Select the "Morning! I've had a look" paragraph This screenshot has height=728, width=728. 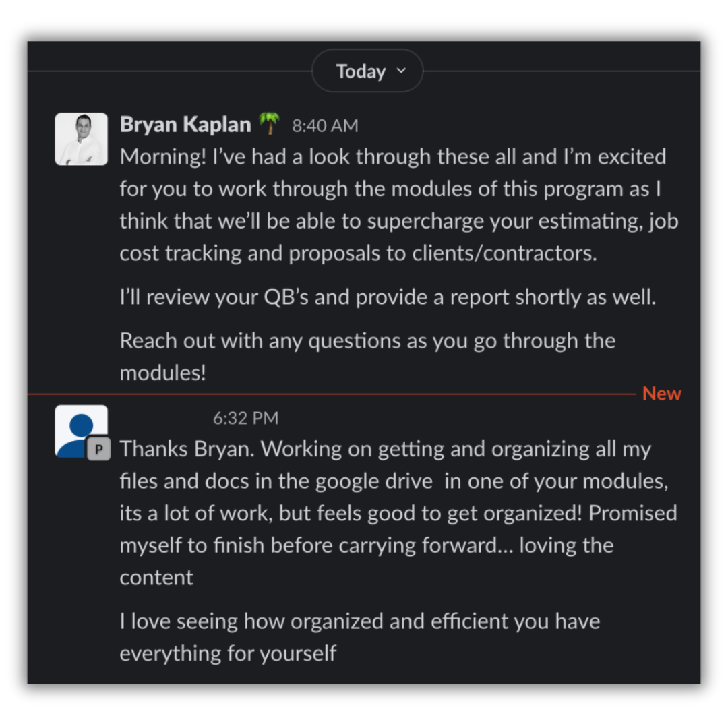[x=398, y=205]
